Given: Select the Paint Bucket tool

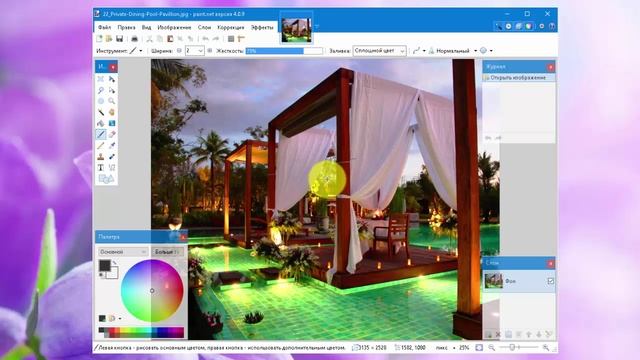Looking at the screenshot, I should pyautogui.click(x=101, y=123).
